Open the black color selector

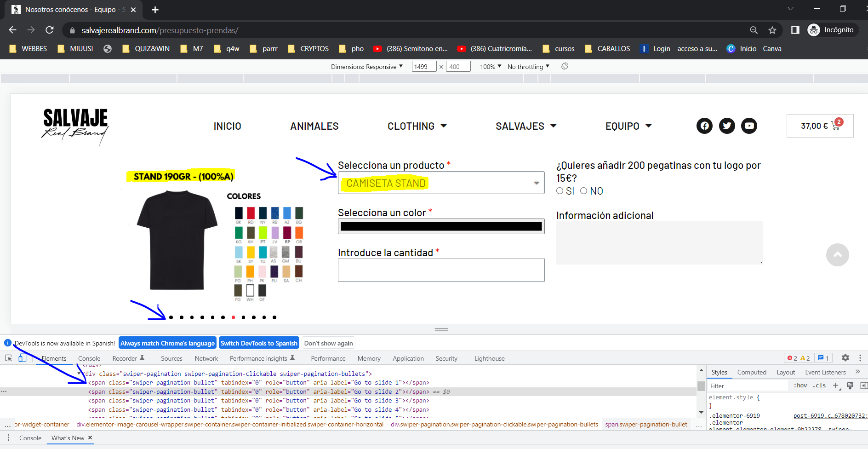click(441, 226)
